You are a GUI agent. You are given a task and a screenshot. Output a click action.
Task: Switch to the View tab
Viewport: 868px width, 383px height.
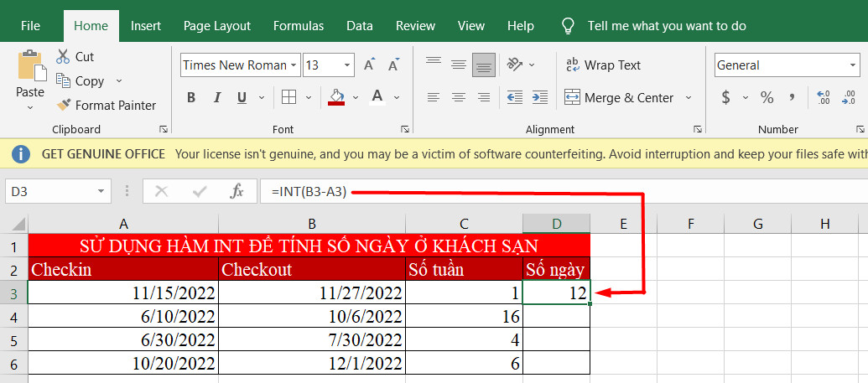(471, 26)
